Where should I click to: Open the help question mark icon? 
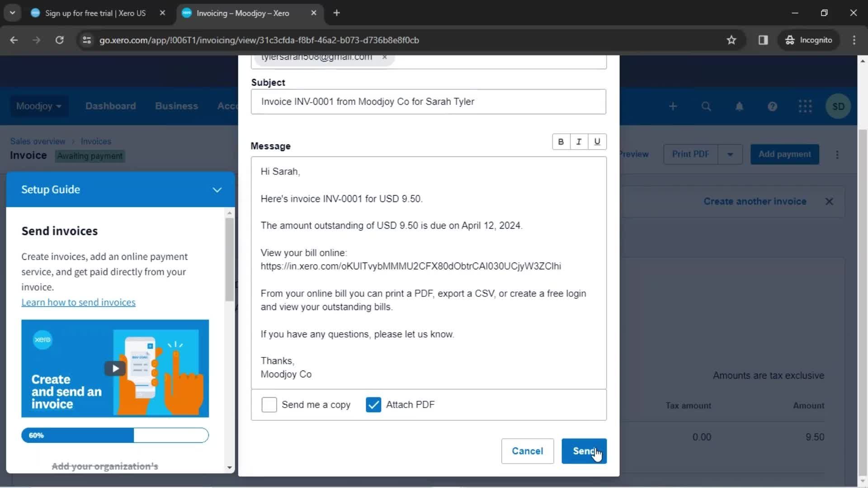[x=772, y=106]
